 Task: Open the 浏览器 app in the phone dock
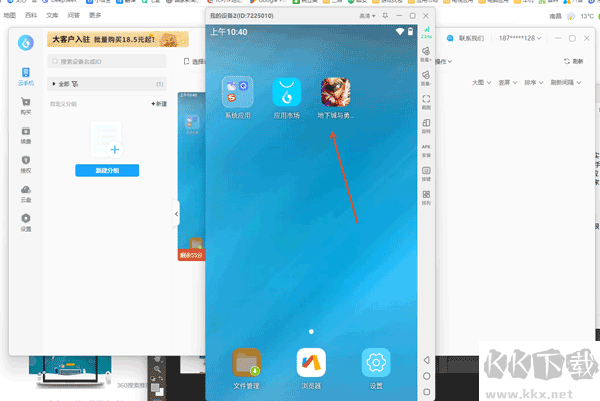[311, 368]
